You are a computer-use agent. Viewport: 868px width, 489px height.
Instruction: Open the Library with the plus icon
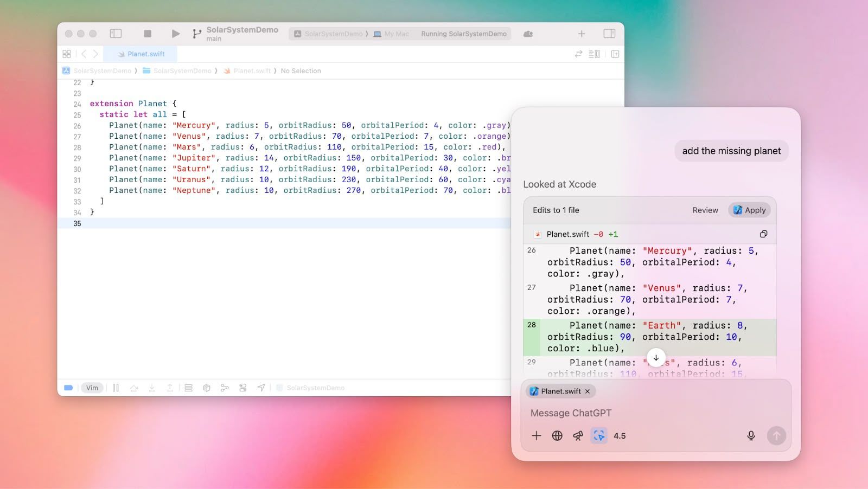click(581, 34)
